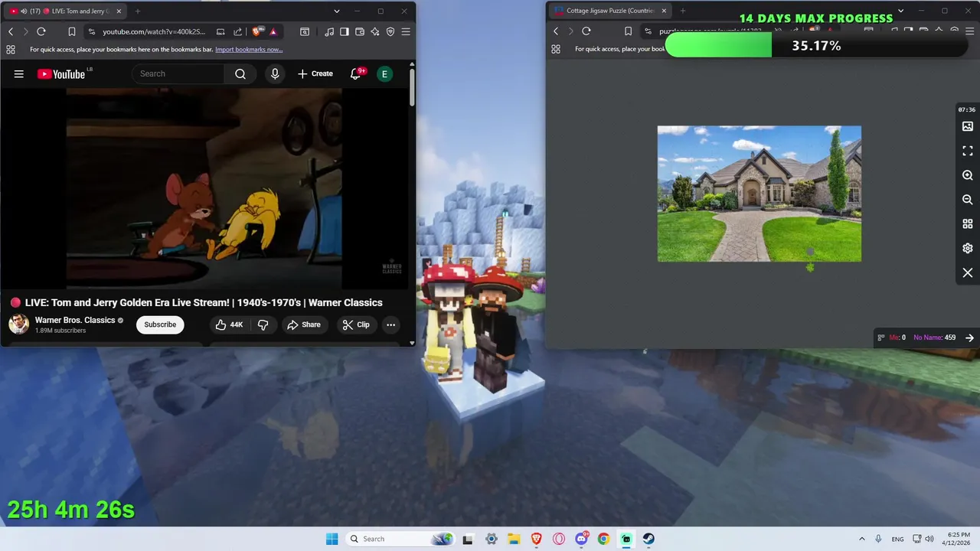Dislike the Tom and Jerry video
The width and height of the screenshot is (980, 551).
pos(263,324)
